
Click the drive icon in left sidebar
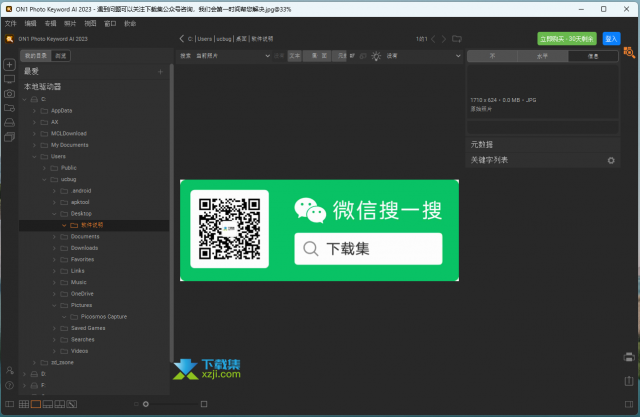(x=9, y=122)
